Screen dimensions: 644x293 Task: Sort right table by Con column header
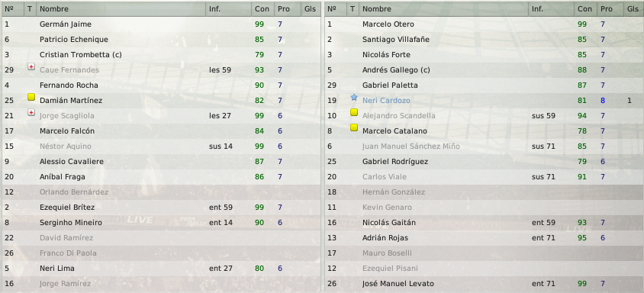[586, 8]
